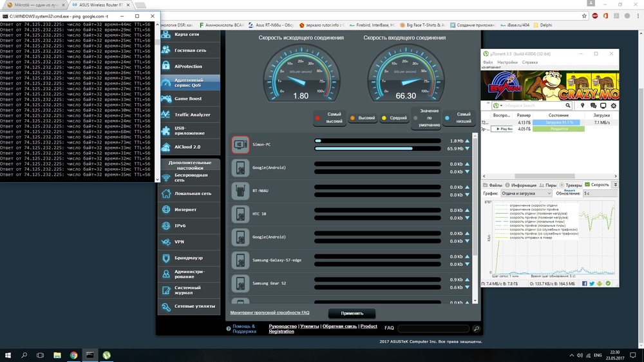Open График Отдача и загрузка dropdown

click(526, 193)
